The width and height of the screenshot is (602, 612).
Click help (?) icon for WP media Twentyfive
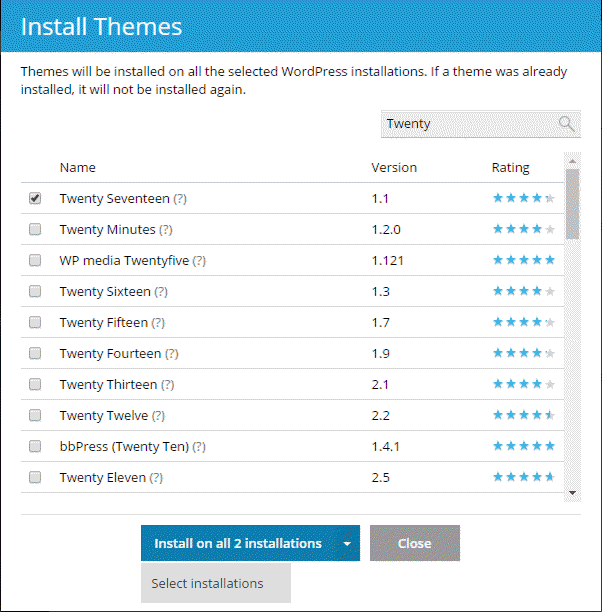pos(199,261)
